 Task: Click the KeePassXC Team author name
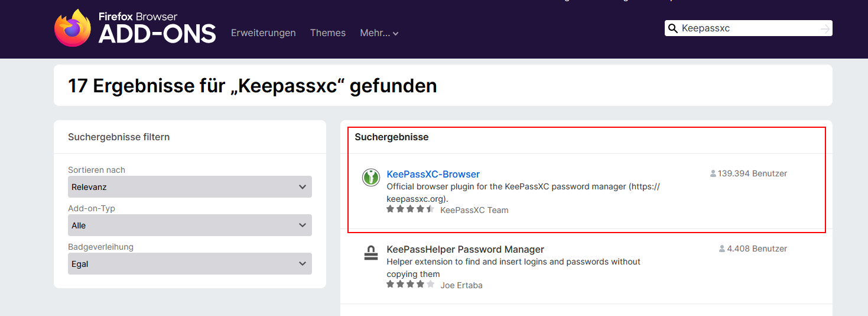(474, 210)
